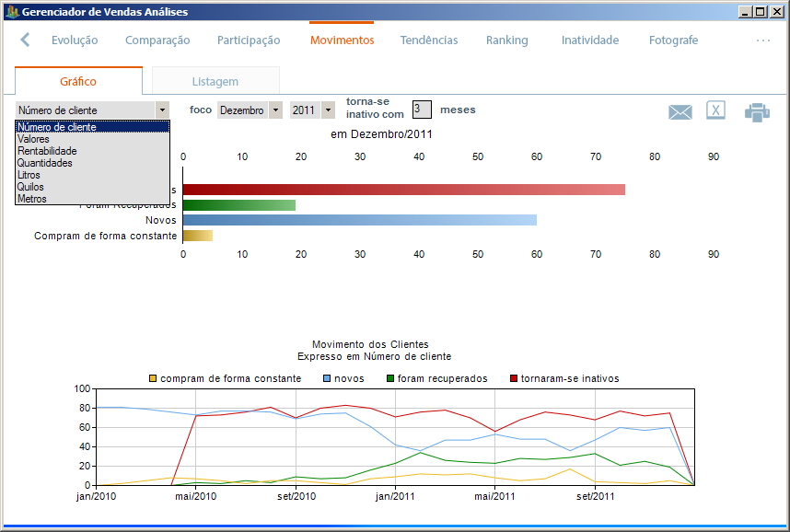This screenshot has width=790, height=532.
Task: Choose Rentabilidade in the dropdown list
Action: (47, 151)
